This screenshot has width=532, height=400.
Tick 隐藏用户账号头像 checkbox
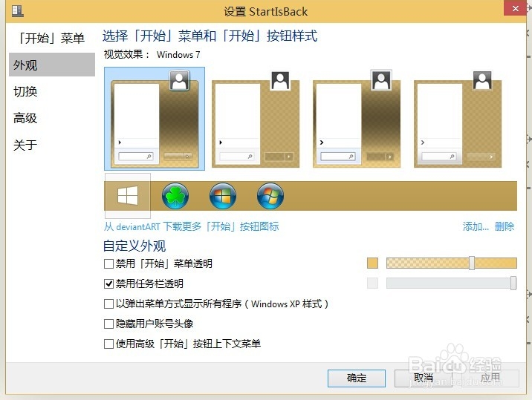tap(108, 324)
